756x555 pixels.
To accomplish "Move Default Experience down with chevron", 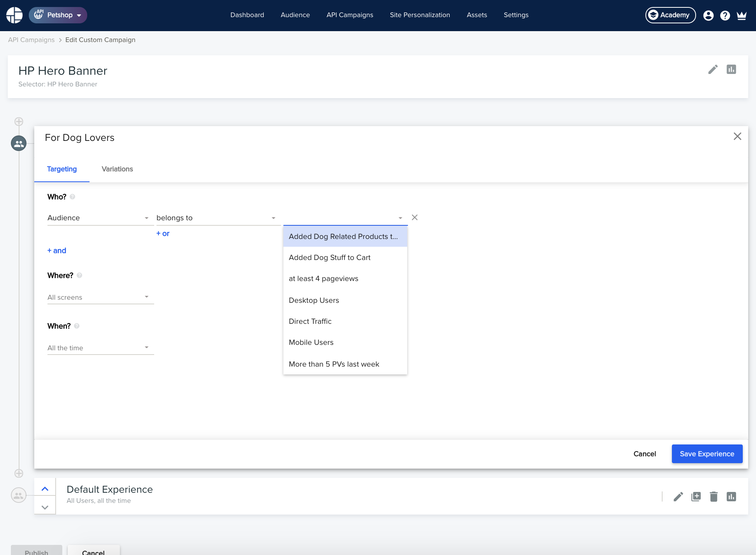I will (45, 507).
